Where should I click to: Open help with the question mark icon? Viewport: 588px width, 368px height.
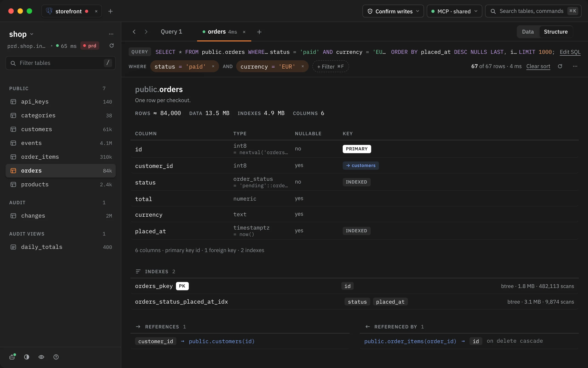(x=56, y=357)
